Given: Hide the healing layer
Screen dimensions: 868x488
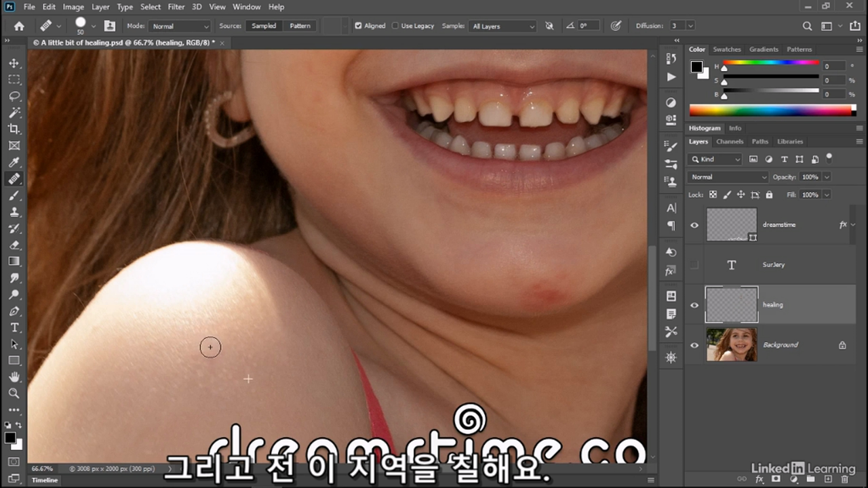Looking at the screenshot, I should pyautogui.click(x=694, y=305).
